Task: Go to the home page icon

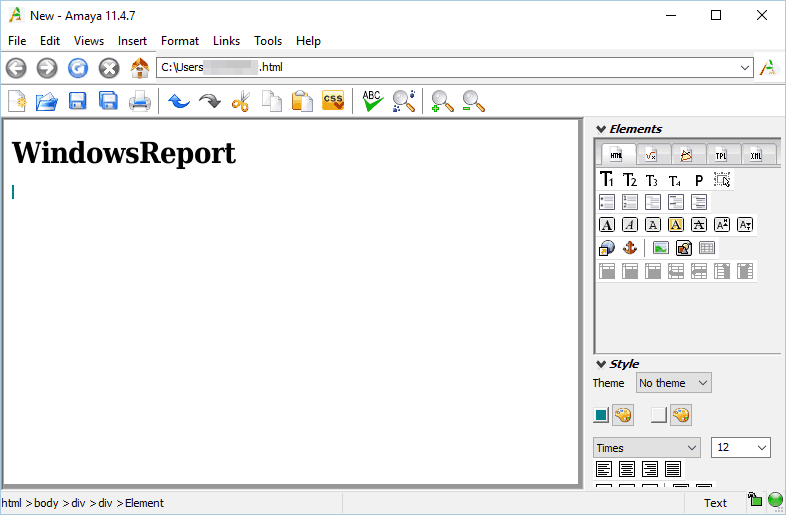Action: coord(140,68)
